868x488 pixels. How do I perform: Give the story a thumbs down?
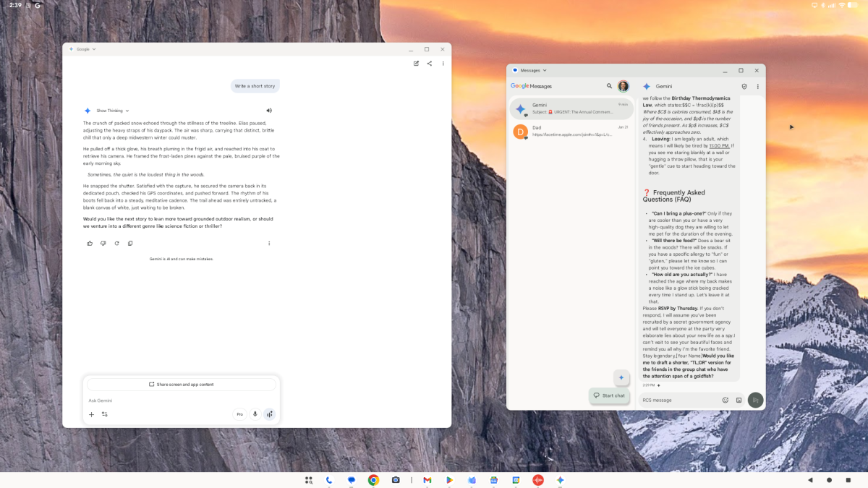tap(103, 243)
